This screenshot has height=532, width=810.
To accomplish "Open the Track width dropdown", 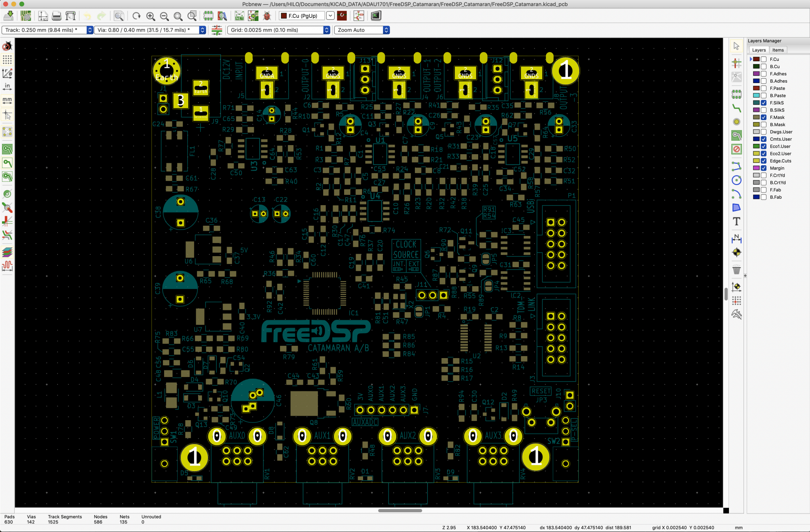I will tap(47, 30).
